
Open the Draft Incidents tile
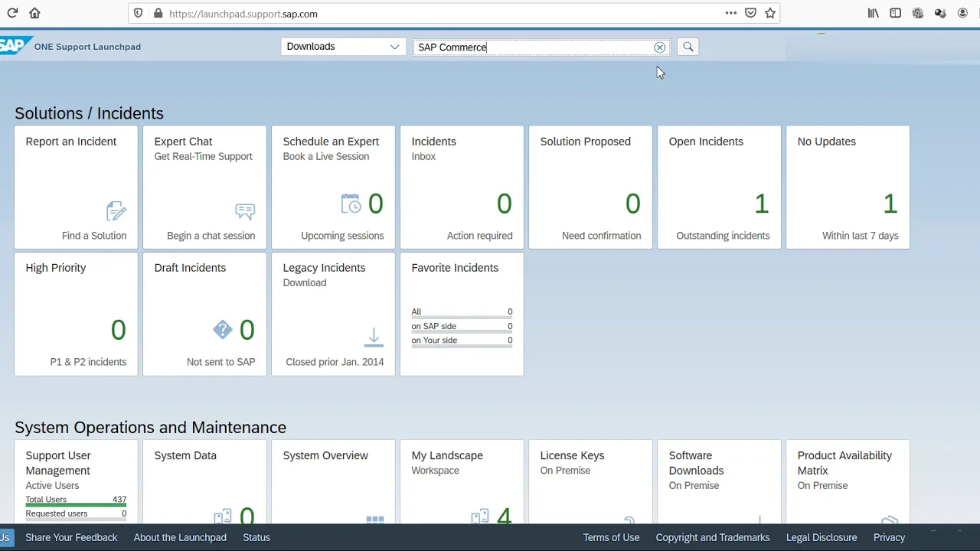(x=204, y=314)
